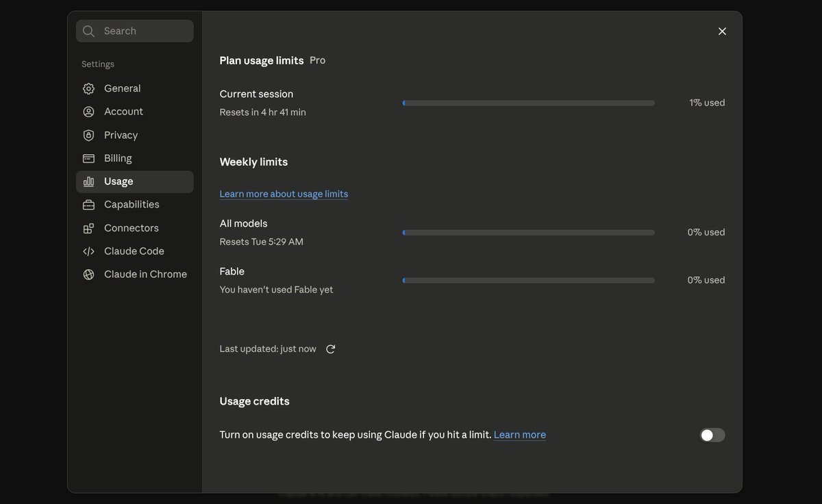The image size is (822, 504).
Task: Select the Claude in Chrome globe icon
Action: click(88, 275)
